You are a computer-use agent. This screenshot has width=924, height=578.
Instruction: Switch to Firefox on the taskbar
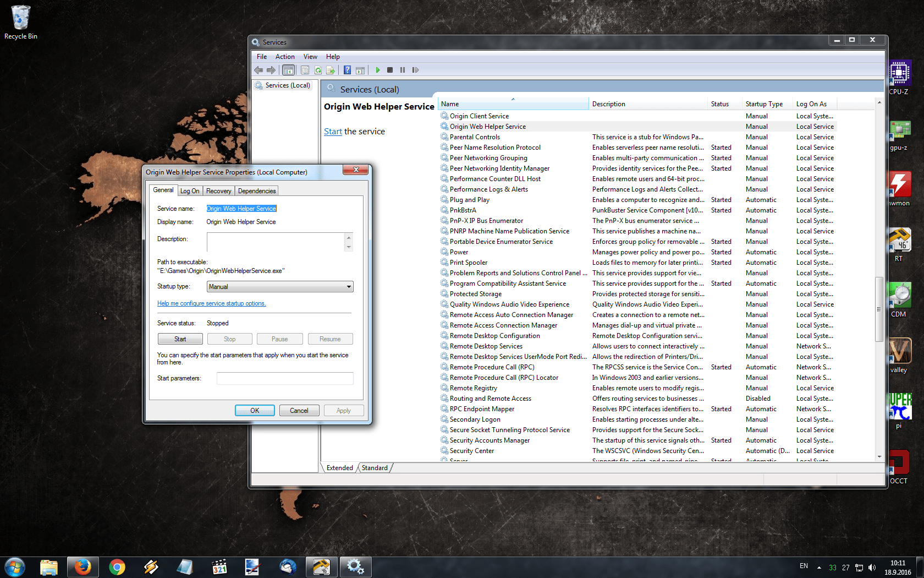pyautogui.click(x=83, y=567)
